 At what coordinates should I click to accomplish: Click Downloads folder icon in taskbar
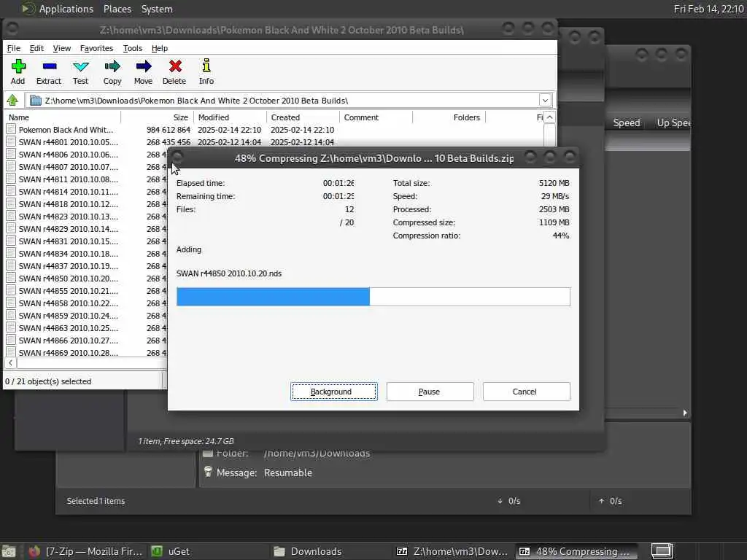coord(279,551)
